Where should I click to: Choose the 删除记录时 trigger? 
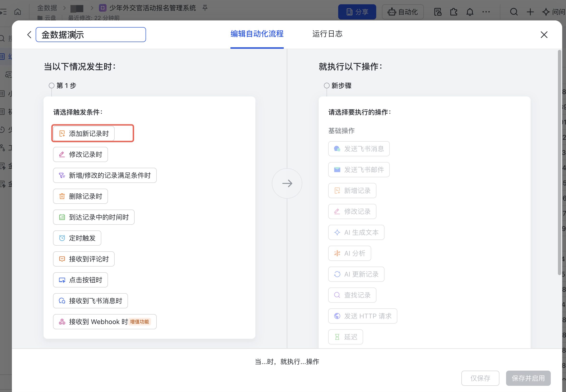80,196
